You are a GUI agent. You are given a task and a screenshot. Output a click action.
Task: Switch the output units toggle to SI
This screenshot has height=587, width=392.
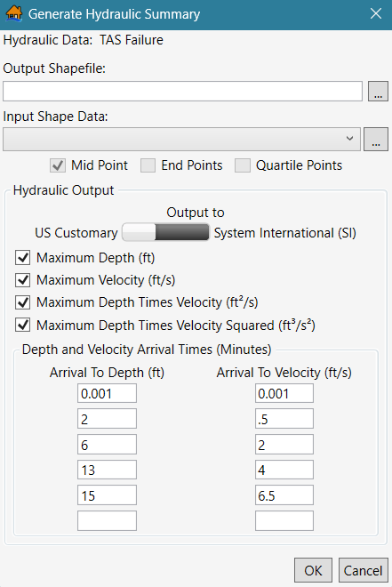click(x=165, y=232)
